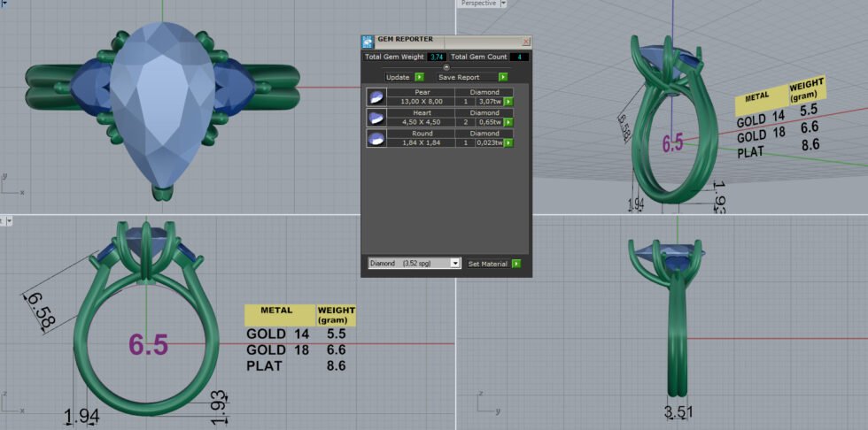The image size is (868, 430).
Task: Open the Perspective viewport menu arrow
Action: click(x=504, y=4)
